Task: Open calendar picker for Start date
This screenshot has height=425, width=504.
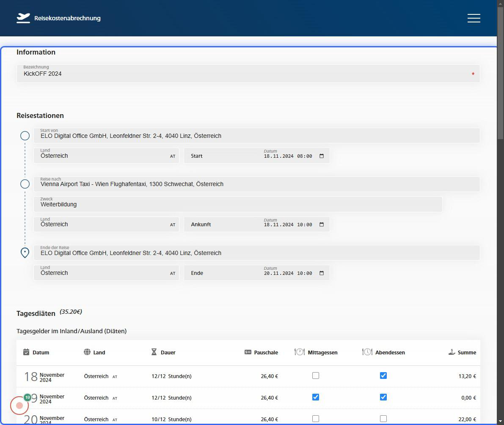Action: (x=322, y=156)
